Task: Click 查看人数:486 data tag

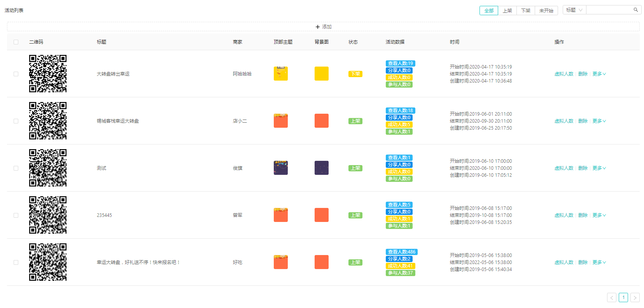Action: (x=402, y=252)
